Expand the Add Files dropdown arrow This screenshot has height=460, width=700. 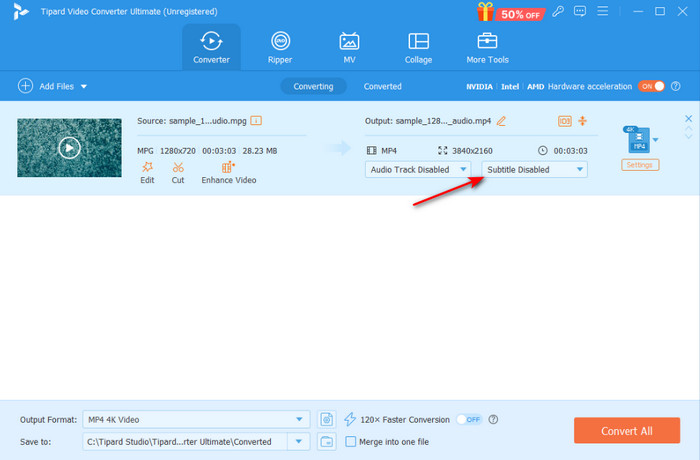point(84,87)
